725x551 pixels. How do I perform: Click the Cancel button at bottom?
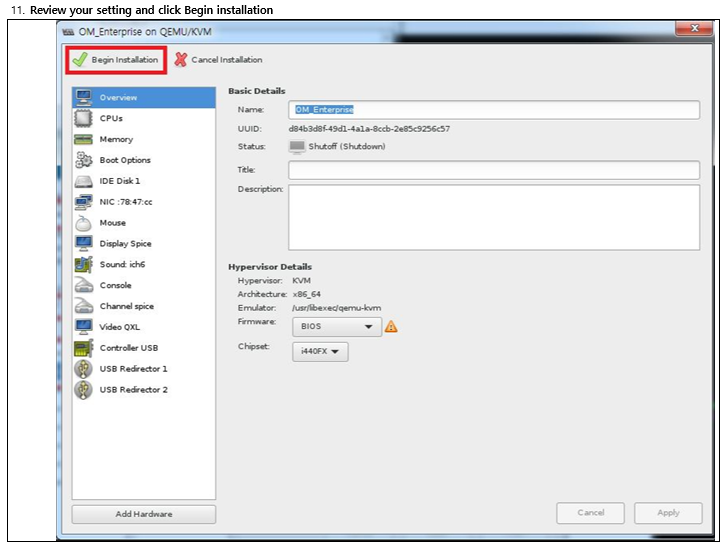(590, 513)
